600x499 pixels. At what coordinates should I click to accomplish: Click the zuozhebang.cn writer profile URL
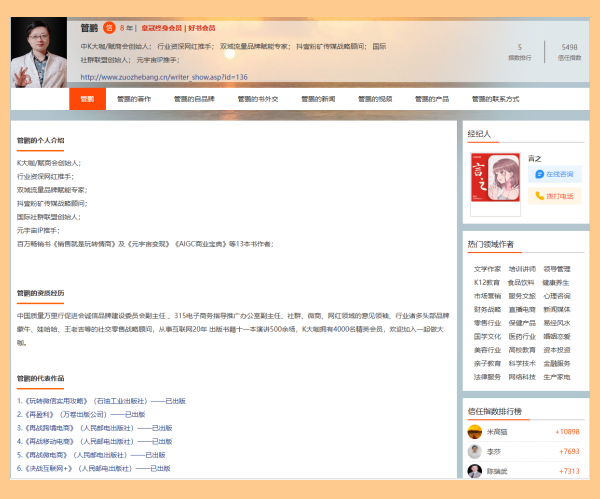163,76
